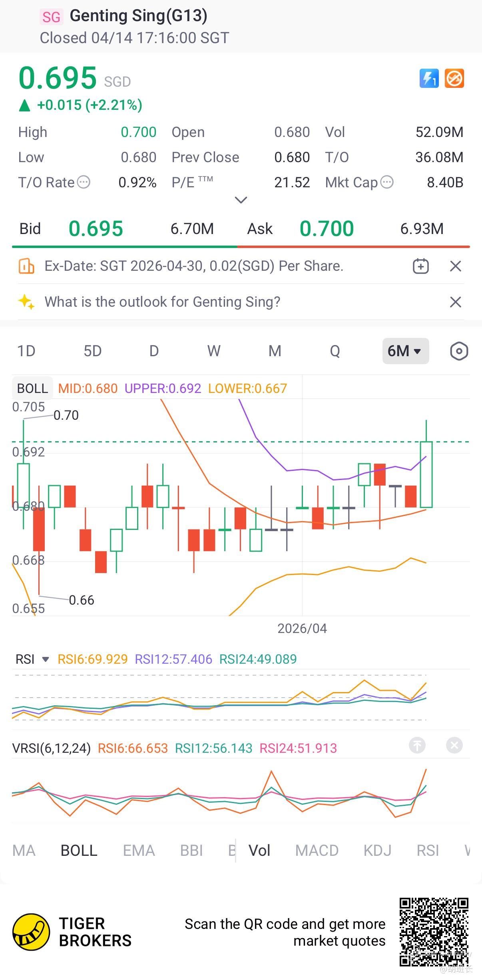Tap the QR code image
The image size is (482, 980).
click(434, 932)
